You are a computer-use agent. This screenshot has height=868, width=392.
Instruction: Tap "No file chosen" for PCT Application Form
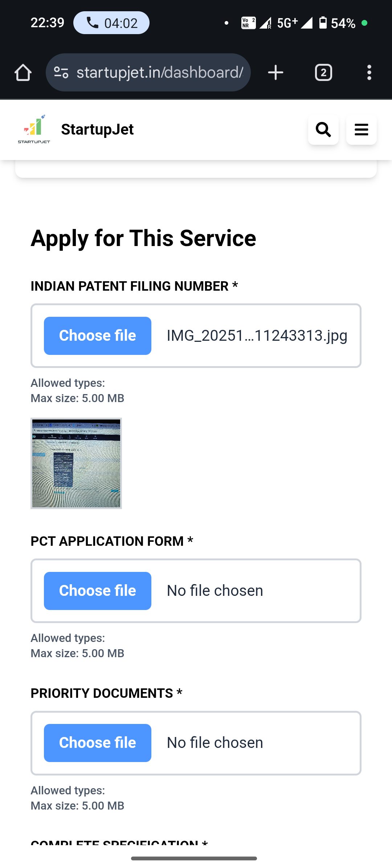pos(215,591)
